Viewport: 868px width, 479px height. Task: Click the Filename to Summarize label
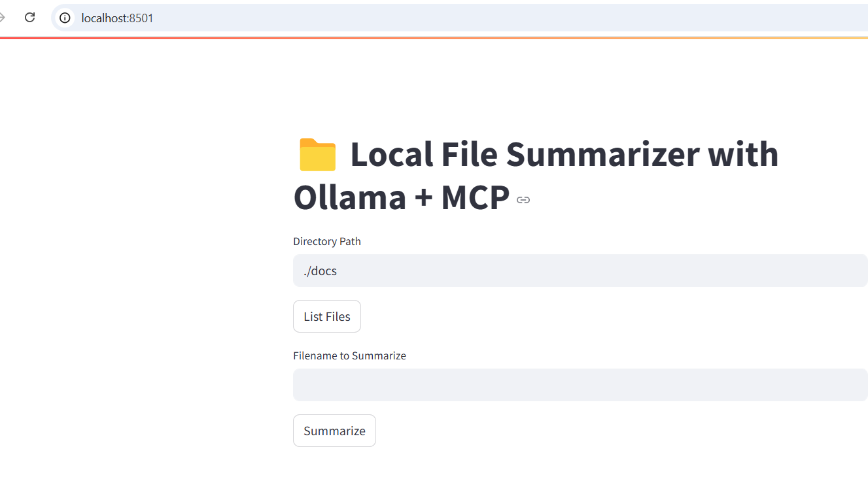tap(349, 355)
